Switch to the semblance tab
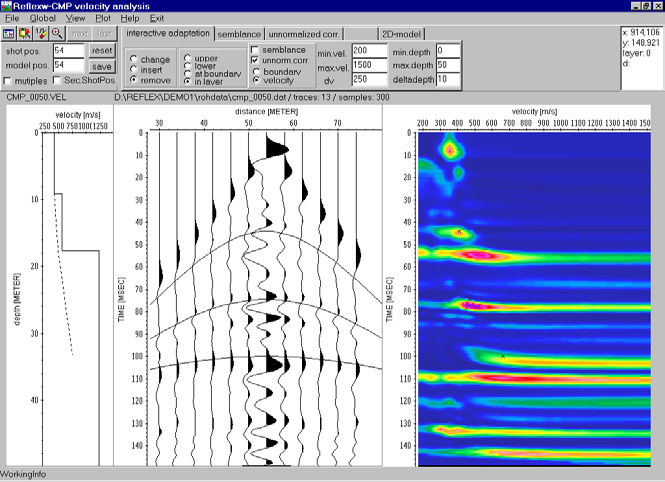 (x=239, y=34)
